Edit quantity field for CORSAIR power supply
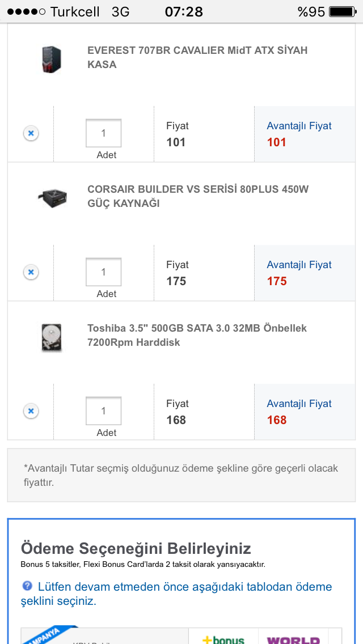Screen dimensions: 363x644 pos(103,272)
